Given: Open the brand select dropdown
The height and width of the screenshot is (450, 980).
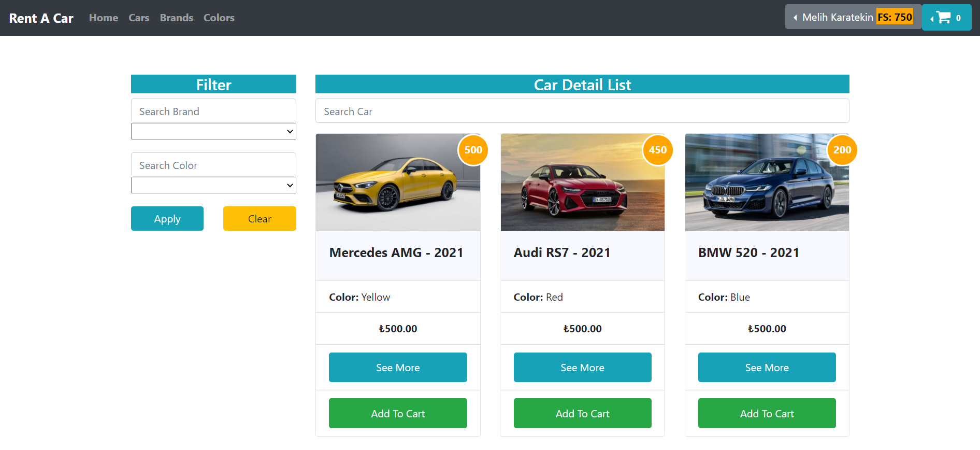Looking at the screenshot, I should tap(213, 131).
